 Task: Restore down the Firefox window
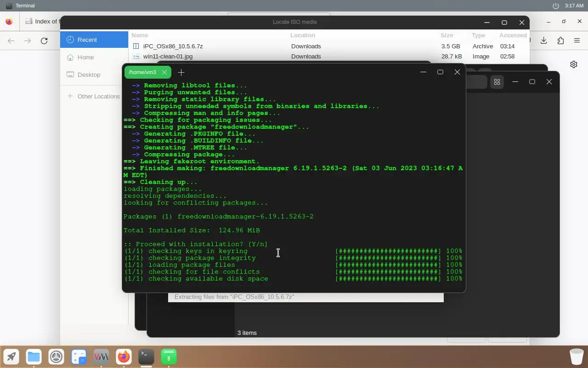click(564, 21)
